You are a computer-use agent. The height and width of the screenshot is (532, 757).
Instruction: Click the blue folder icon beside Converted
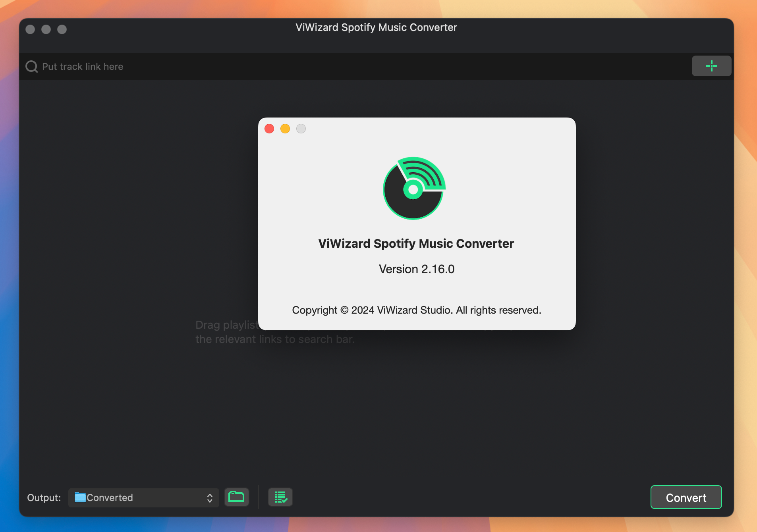point(80,497)
